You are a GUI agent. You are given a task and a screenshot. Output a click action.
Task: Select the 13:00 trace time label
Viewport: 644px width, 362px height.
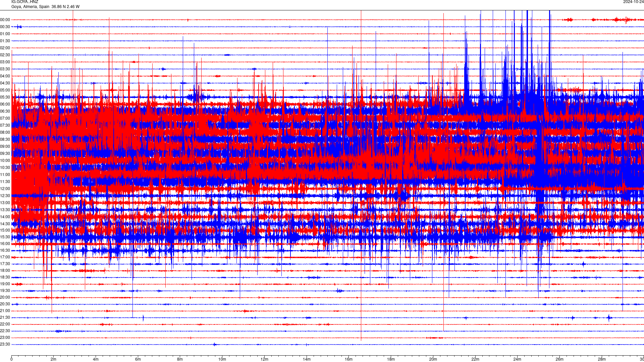[5, 203]
